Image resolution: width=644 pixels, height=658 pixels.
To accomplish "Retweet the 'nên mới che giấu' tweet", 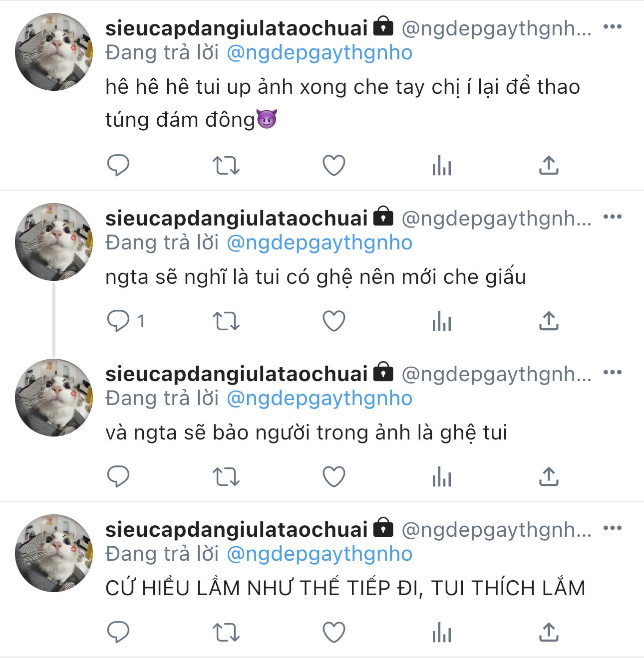I will [x=226, y=321].
